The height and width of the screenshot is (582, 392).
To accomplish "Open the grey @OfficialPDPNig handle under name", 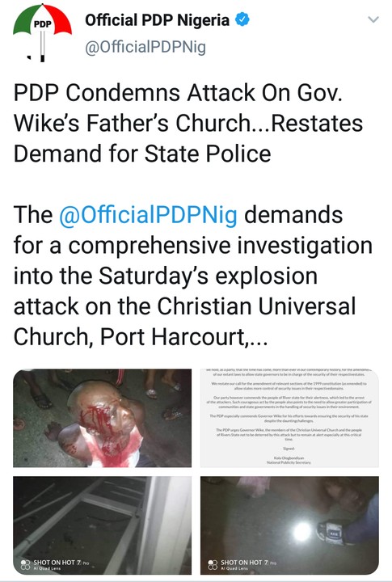I will click(145, 48).
